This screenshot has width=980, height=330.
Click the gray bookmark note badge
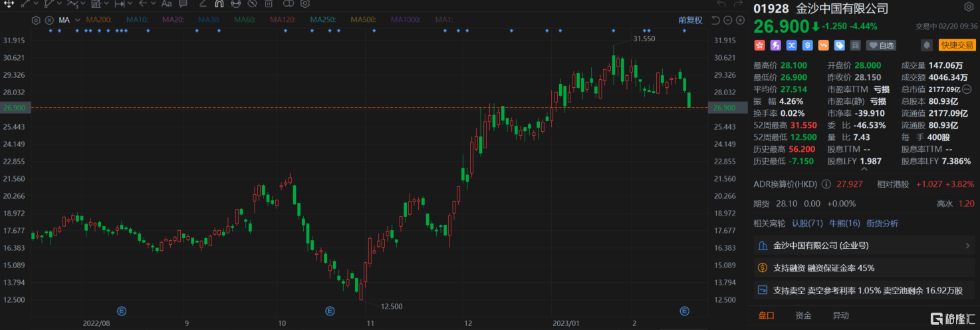point(856,45)
